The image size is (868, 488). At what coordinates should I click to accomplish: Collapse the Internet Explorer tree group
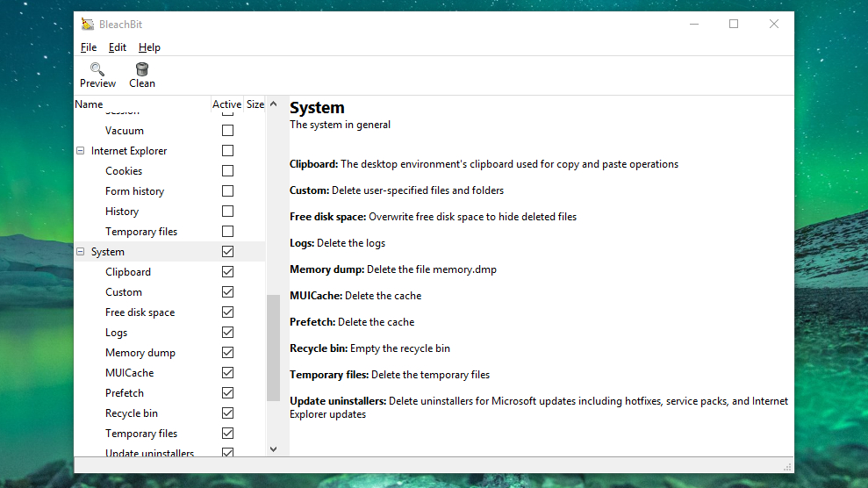pos(81,151)
